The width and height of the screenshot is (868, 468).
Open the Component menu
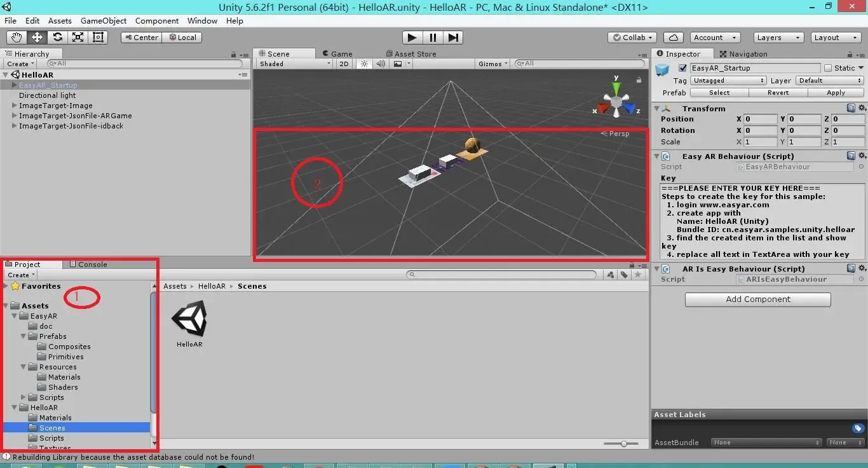click(157, 20)
